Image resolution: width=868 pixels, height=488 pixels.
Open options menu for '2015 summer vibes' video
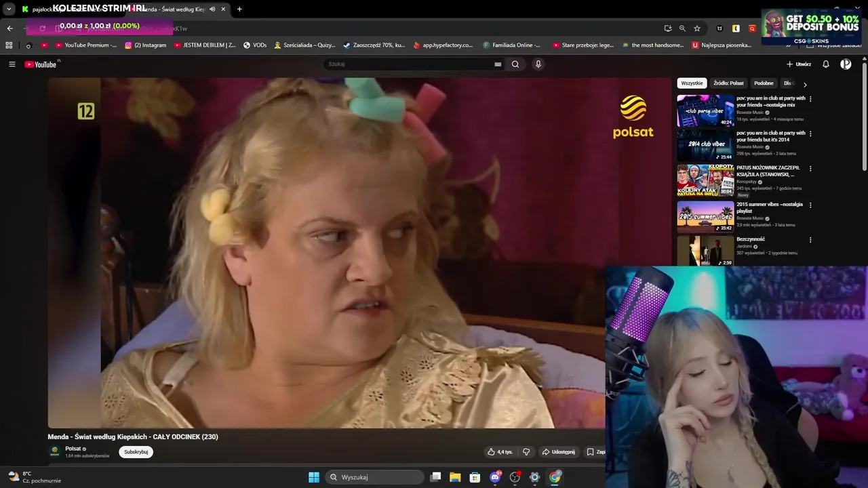(x=810, y=205)
